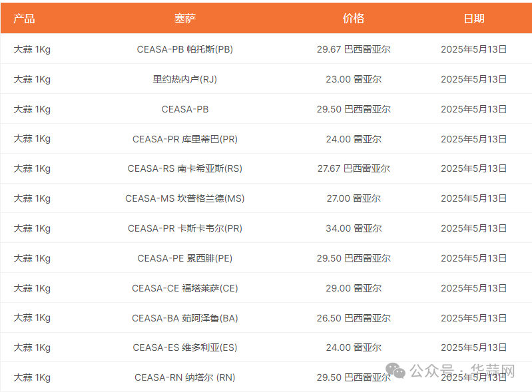Select the CEASA-PR 库里蒂巴(PR) row entry
The width and height of the screenshot is (532, 392).
(x=184, y=139)
